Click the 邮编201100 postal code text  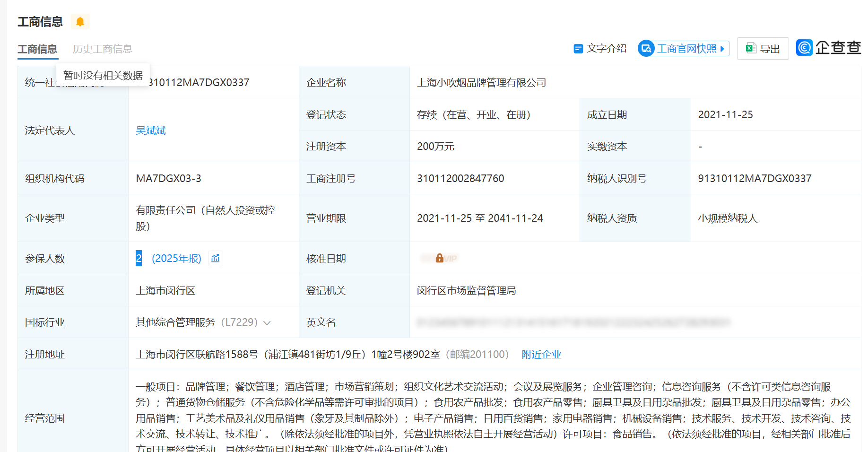[477, 355]
